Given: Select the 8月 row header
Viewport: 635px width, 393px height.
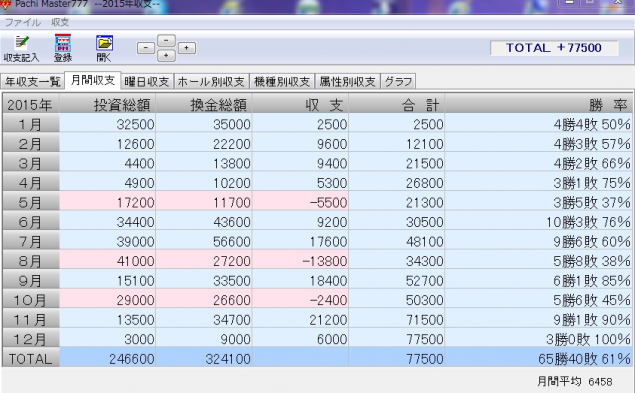Looking at the screenshot, I should [31, 261].
